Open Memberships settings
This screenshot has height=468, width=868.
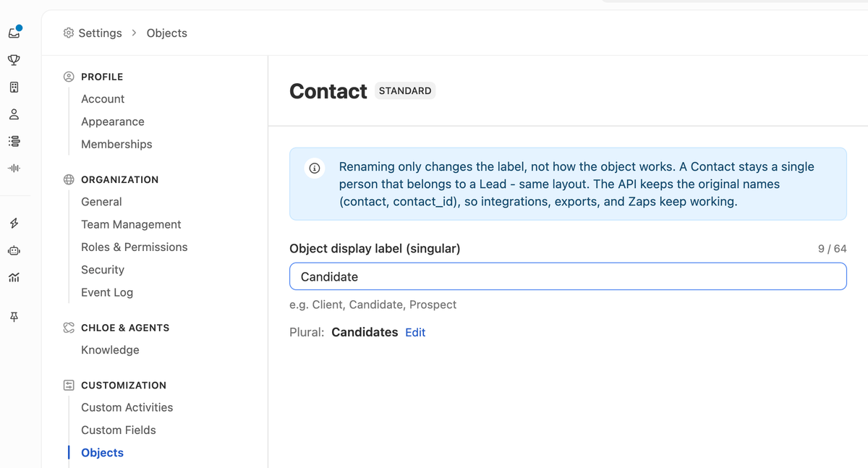click(116, 144)
